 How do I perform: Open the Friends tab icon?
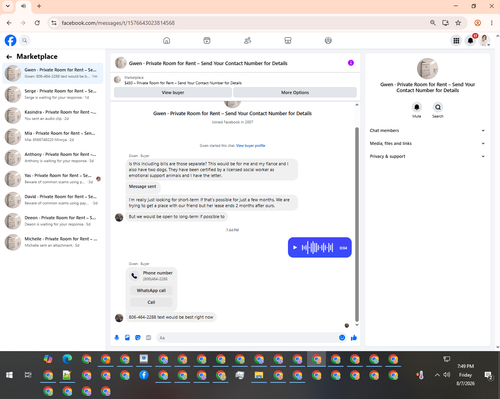pos(247,41)
